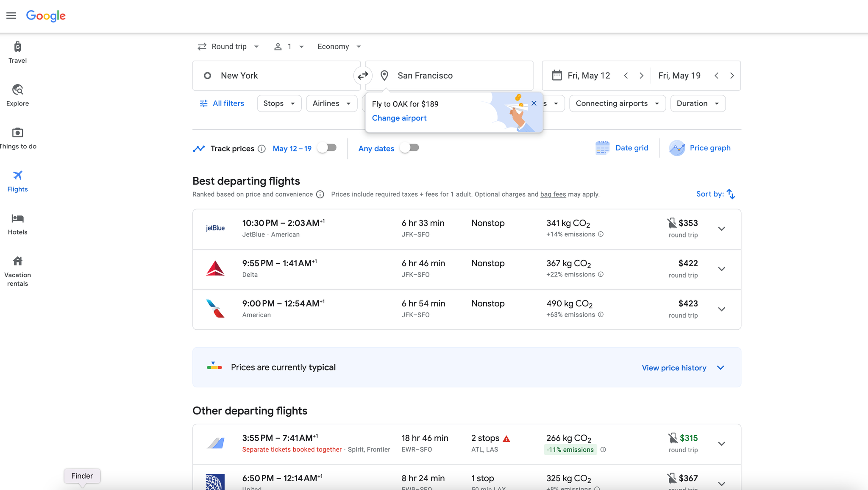Open the Airlines filter dropdown
The width and height of the screenshot is (868, 490).
pyautogui.click(x=331, y=103)
